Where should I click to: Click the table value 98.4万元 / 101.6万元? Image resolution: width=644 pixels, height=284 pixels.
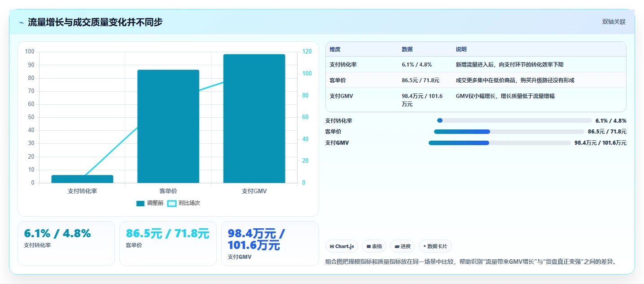(422, 100)
